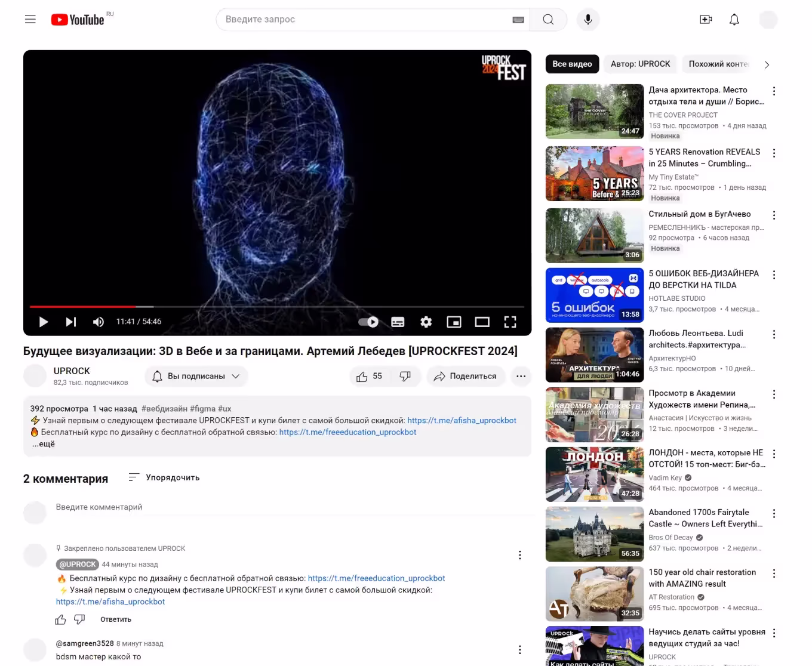Select the 'Все видео' filter chip
The image size is (812, 666).
572,64
